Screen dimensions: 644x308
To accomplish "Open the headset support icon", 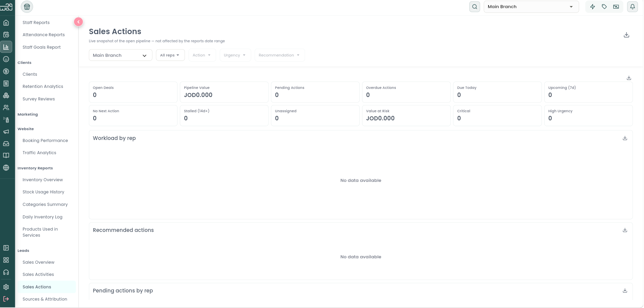I will pyautogui.click(x=6, y=272).
